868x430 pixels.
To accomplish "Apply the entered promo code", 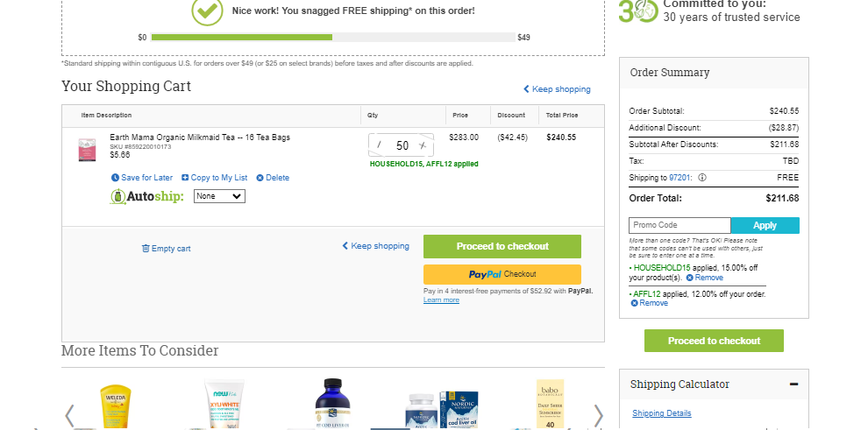I will pyautogui.click(x=765, y=225).
